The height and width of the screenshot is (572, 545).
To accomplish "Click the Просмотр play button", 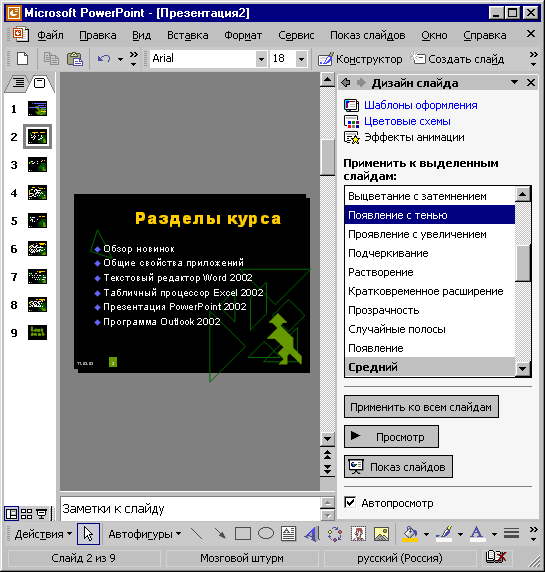I will coord(391,437).
